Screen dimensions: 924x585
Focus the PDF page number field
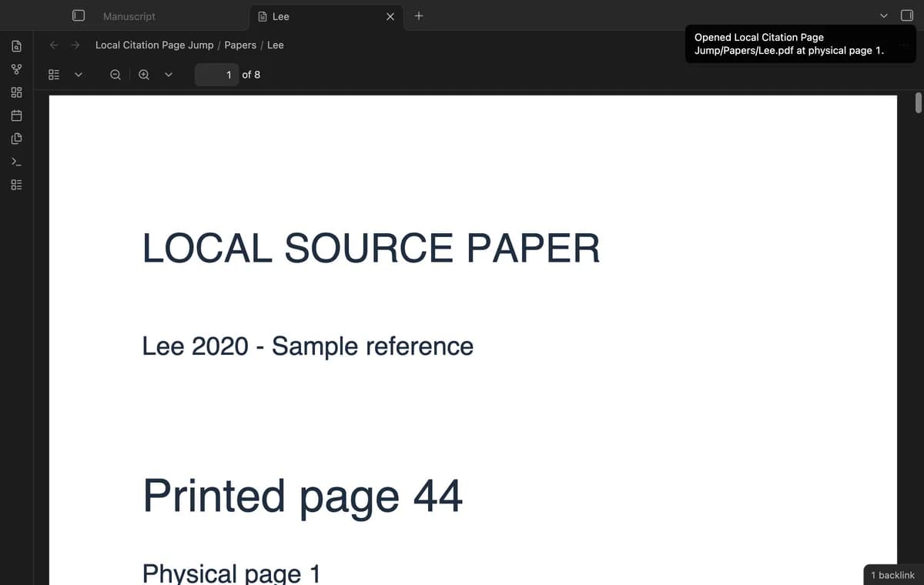tap(216, 75)
